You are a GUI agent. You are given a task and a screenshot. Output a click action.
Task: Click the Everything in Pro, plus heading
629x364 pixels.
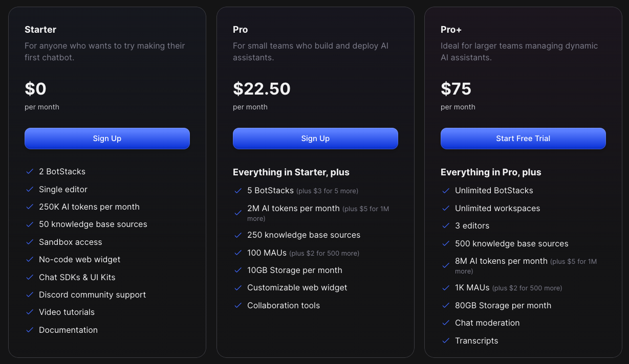click(491, 172)
